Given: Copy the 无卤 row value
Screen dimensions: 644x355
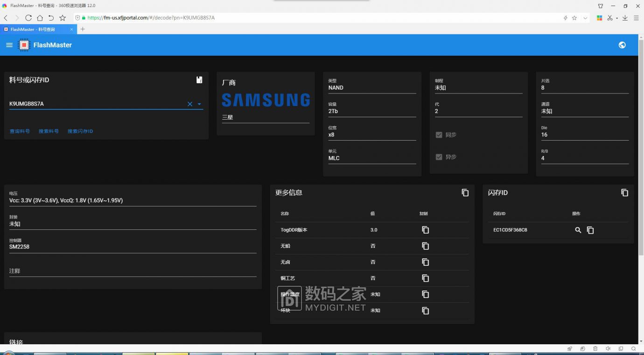Looking at the screenshot, I should [x=426, y=262].
